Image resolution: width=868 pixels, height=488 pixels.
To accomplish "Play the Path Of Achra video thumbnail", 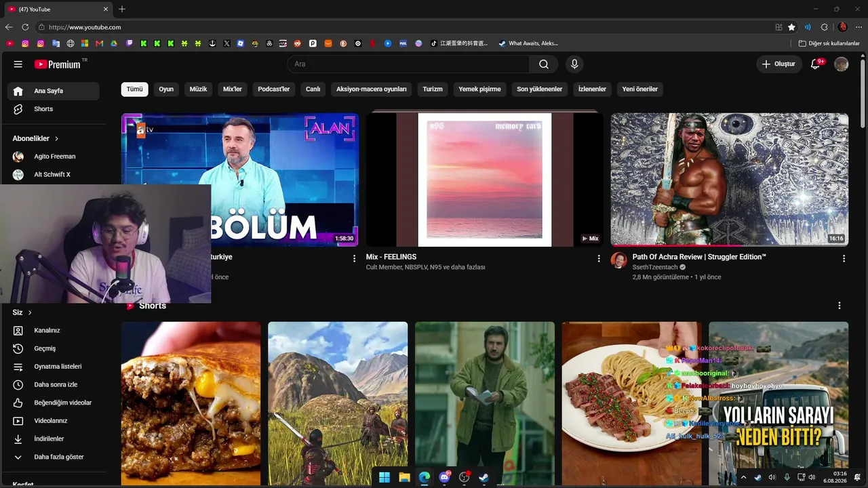I will click(730, 180).
